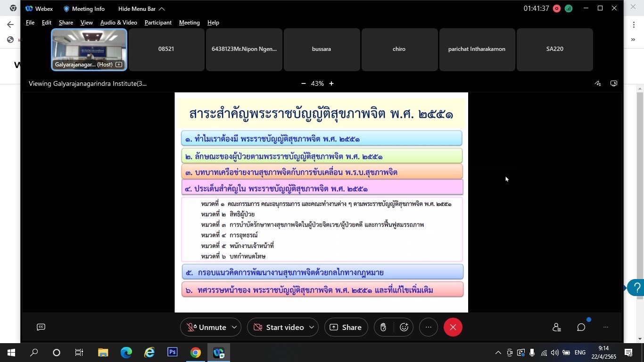Open more options ellipsis button
The image size is (644, 362).
point(428,327)
